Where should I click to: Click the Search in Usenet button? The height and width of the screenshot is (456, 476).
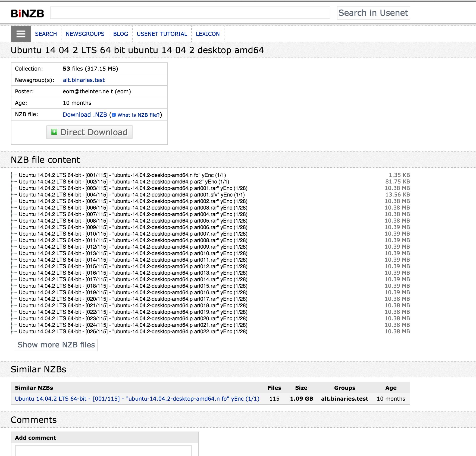[x=374, y=12]
